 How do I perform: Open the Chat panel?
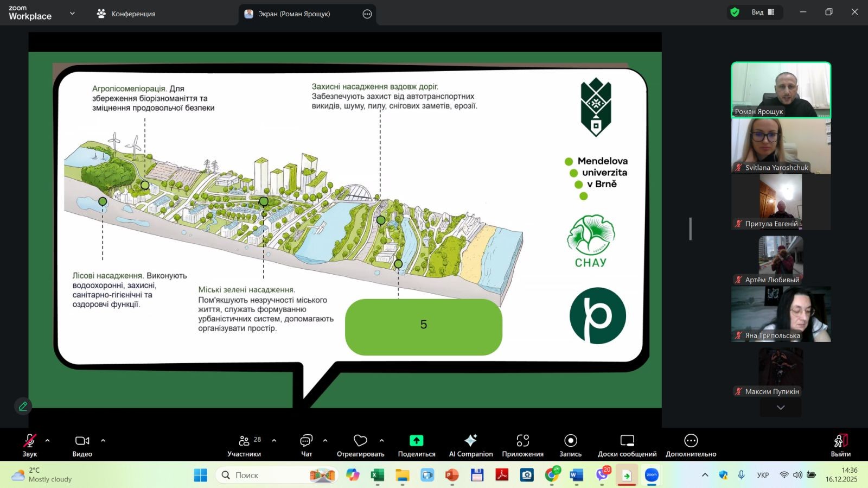click(307, 441)
